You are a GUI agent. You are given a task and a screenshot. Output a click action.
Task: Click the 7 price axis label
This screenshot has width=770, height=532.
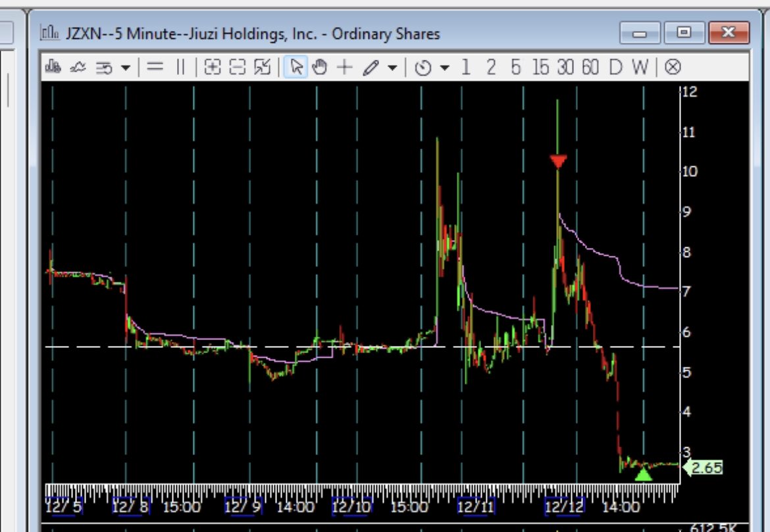686,291
